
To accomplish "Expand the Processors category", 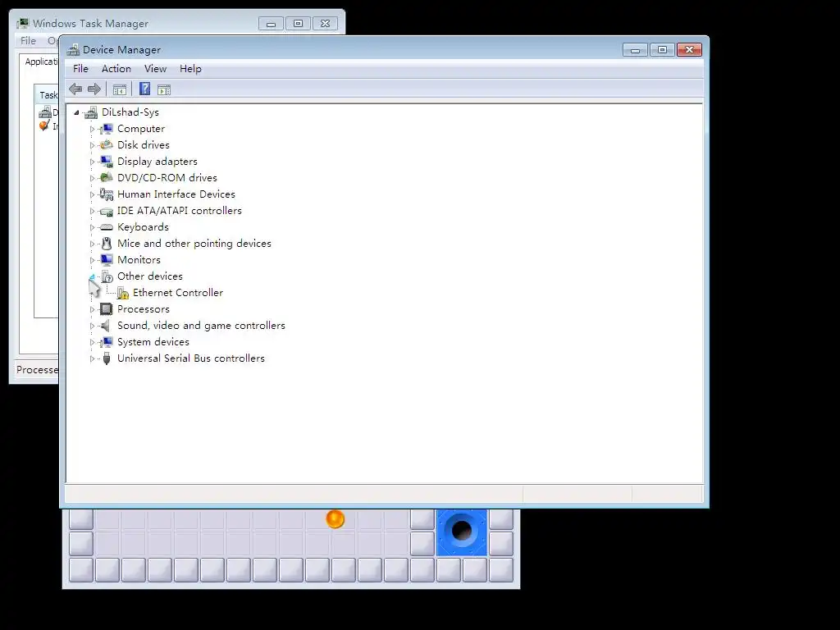I will pos(92,309).
